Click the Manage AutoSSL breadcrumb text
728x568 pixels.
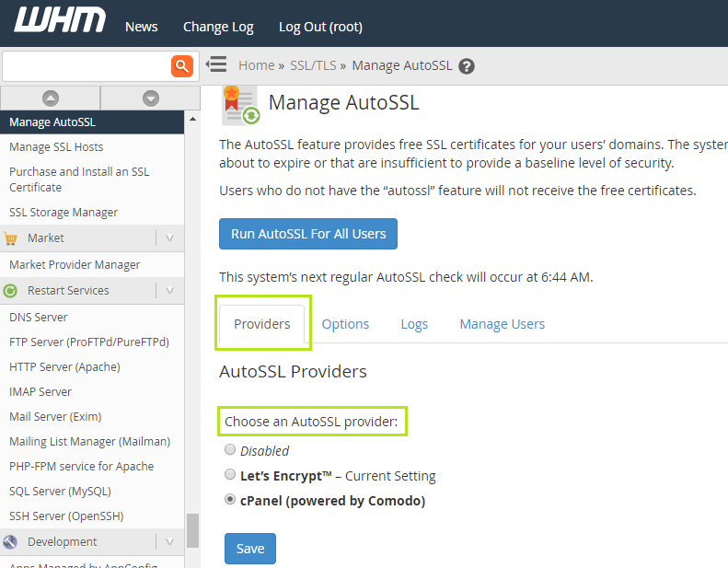coord(402,65)
